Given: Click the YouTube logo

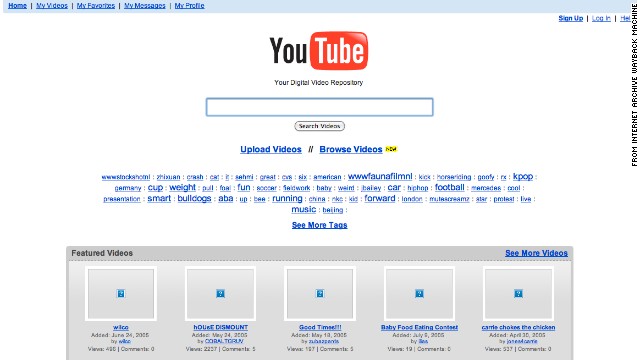Looking at the screenshot, I should pyautogui.click(x=319, y=51).
